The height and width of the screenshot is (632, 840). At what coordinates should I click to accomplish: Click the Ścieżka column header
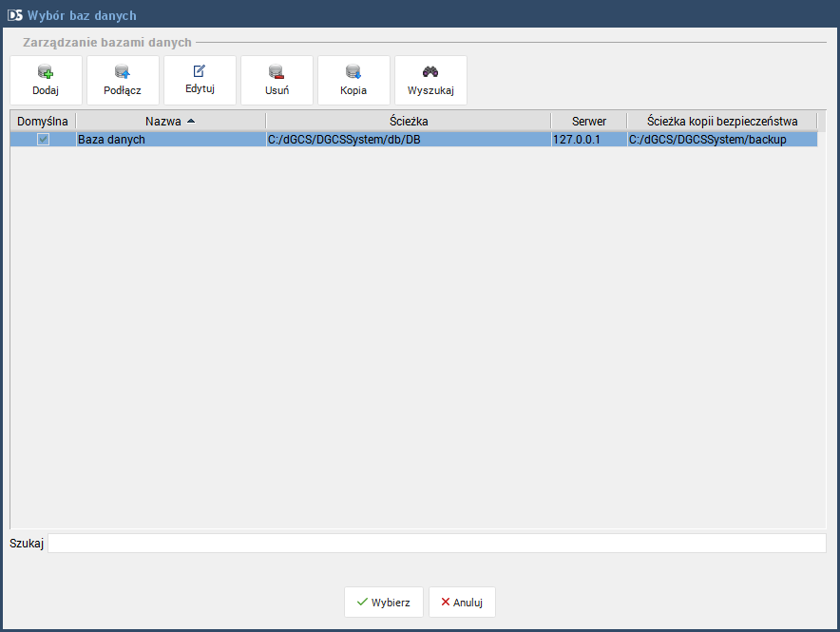click(409, 121)
